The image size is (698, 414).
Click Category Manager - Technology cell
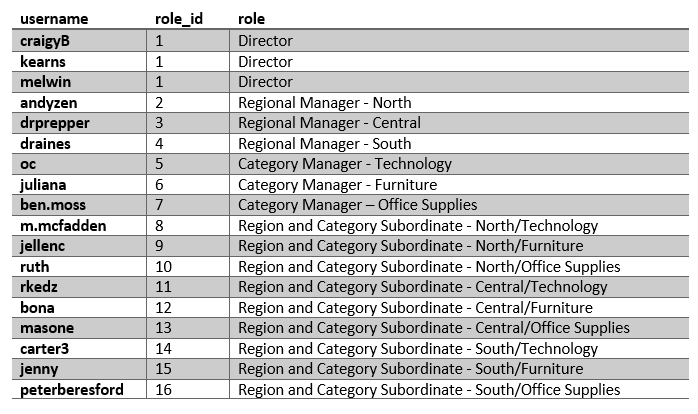pyautogui.click(x=344, y=164)
